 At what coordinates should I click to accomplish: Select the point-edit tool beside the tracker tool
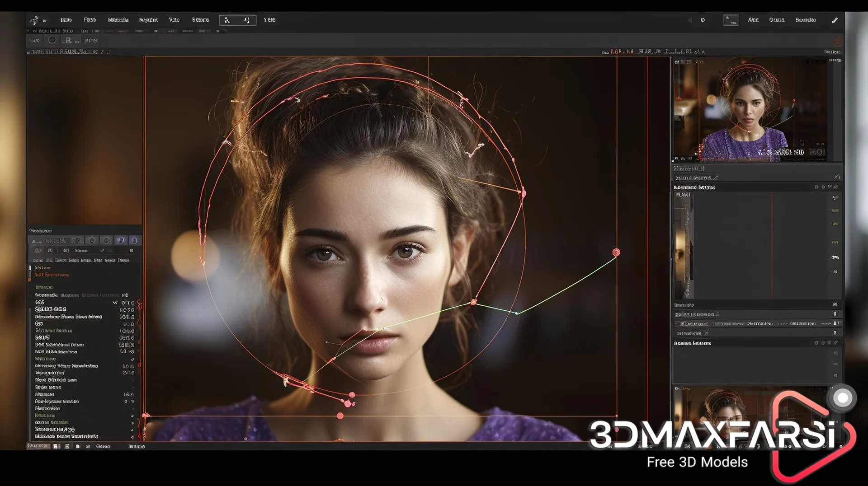[247, 20]
